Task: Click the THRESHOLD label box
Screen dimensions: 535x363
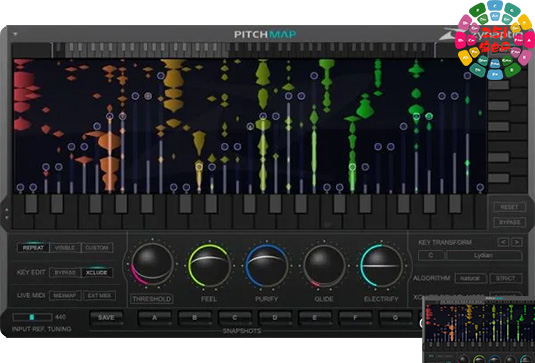Action: (151, 299)
